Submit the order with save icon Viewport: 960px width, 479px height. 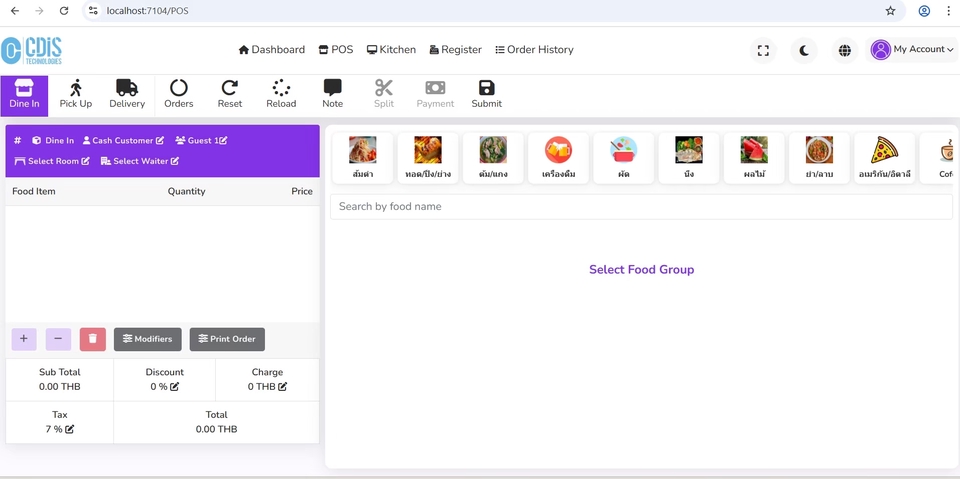pos(486,94)
